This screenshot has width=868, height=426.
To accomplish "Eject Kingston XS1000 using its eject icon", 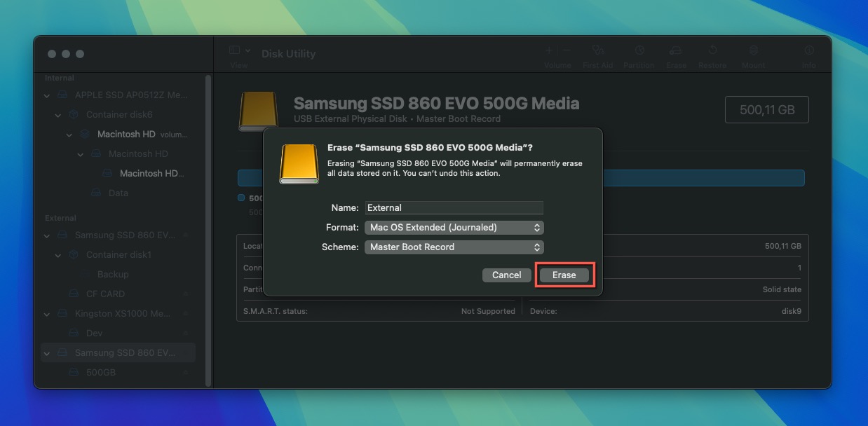I will 186,313.
